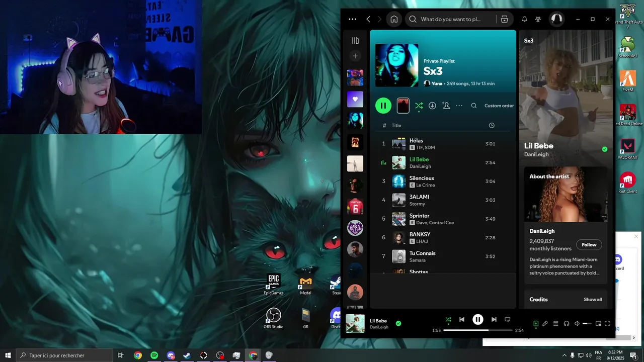Open Sx3 playlist cover image

pyautogui.click(x=396, y=65)
